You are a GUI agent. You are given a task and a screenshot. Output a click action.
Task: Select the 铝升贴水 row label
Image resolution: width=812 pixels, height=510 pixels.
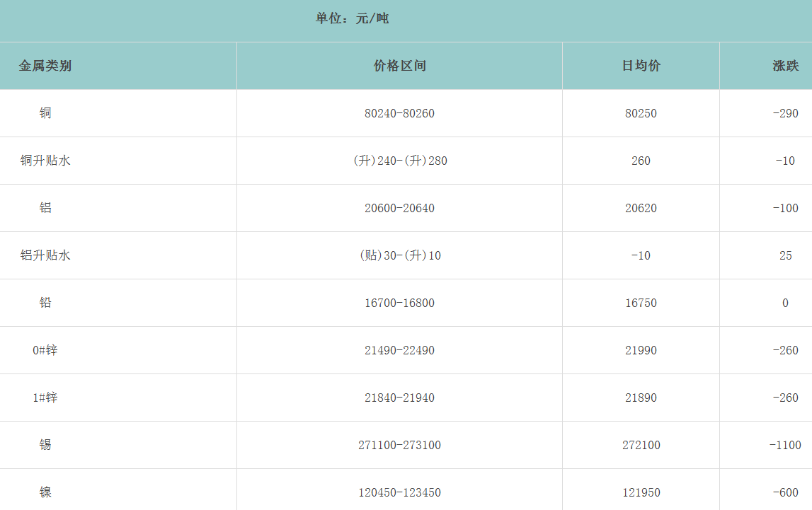45,255
